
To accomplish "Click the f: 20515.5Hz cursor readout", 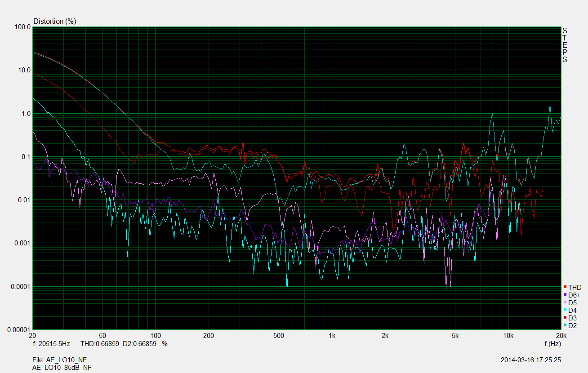I will (x=52, y=344).
